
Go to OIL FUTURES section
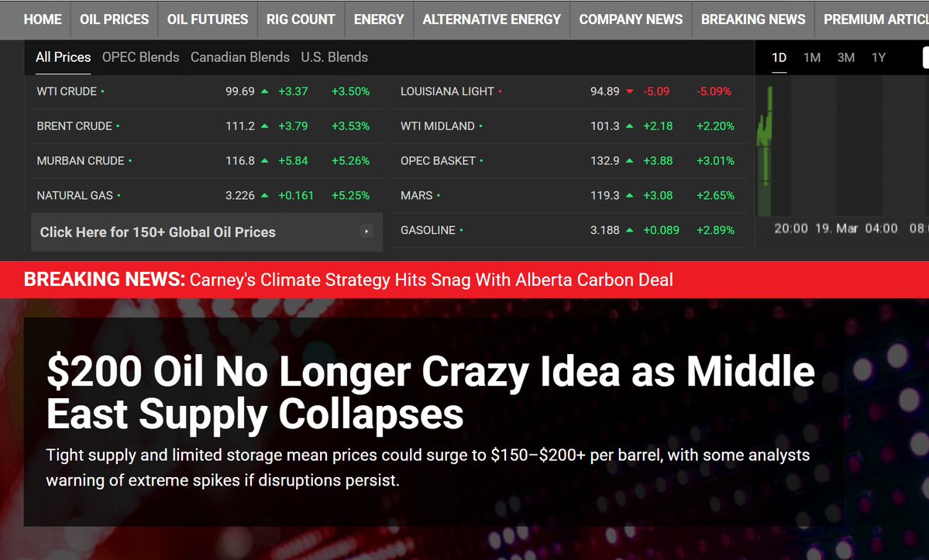(x=208, y=19)
